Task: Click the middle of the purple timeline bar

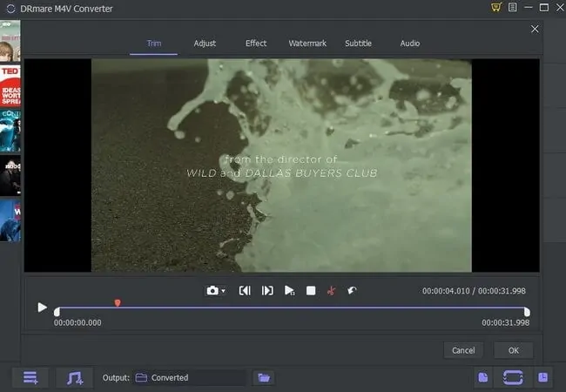Action: pos(292,308)
